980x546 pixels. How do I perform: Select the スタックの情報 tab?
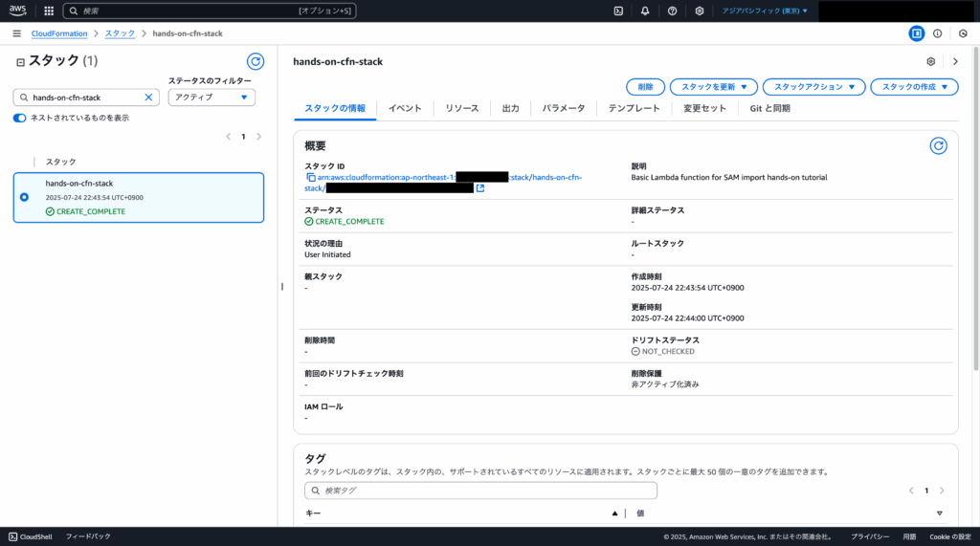[x=335, y=108]
